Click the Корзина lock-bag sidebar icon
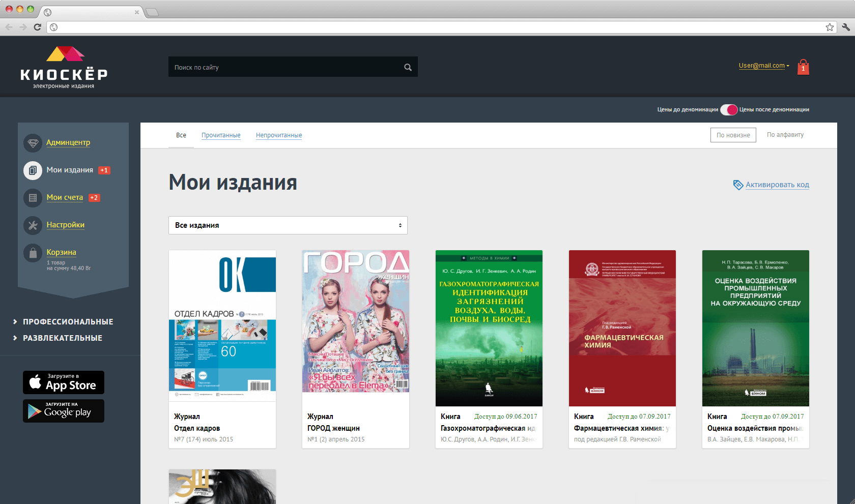Image resolution: width=855 pixels, height=504 pixels. click(33, 253)
